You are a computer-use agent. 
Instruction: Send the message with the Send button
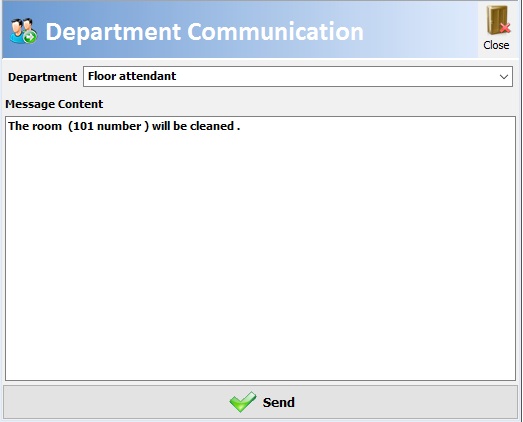260,402
